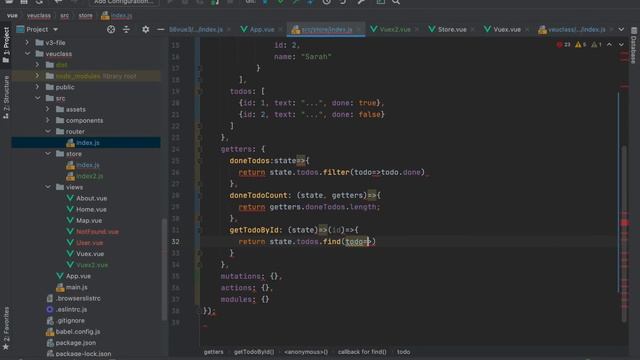Viewport: 640px width, 360px height.
Task: Open User.vue in the project tree
Action: click(x=89, y=242)
